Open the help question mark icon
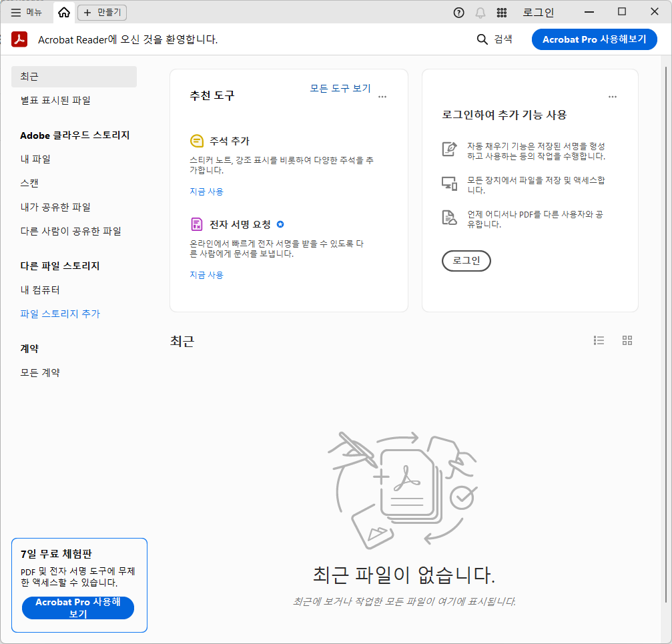672x644 pixels. click(x=458, y=13)
